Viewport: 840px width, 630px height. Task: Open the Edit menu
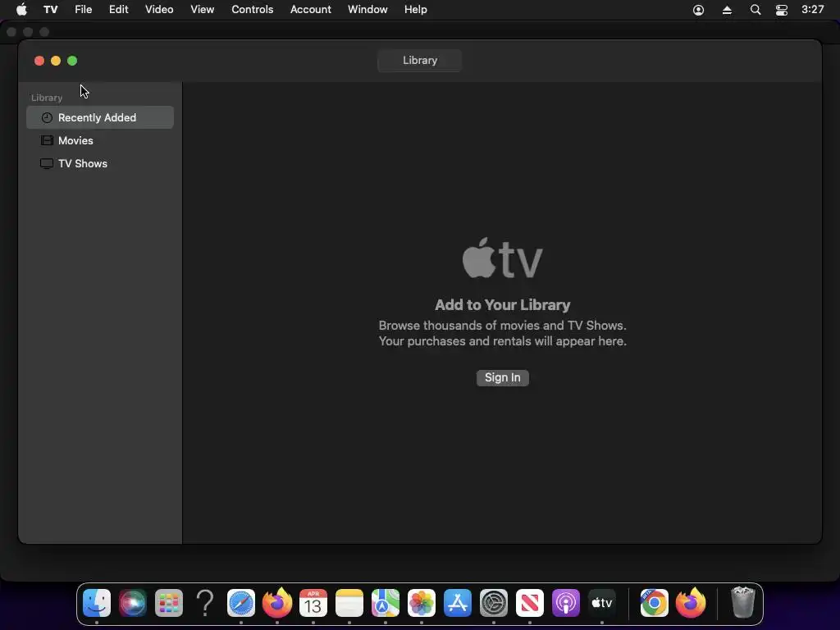tap(118, 10)
